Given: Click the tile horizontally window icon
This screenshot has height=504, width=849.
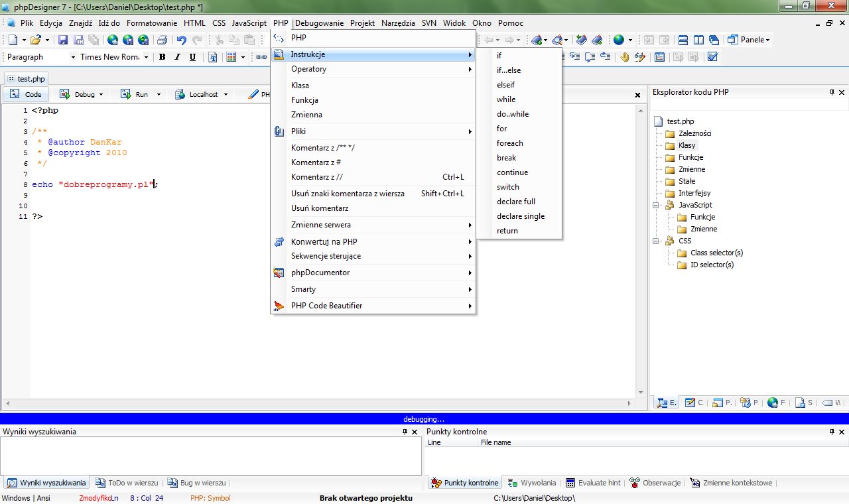Looking at the screenshot, I should click(x=683, y=40).
